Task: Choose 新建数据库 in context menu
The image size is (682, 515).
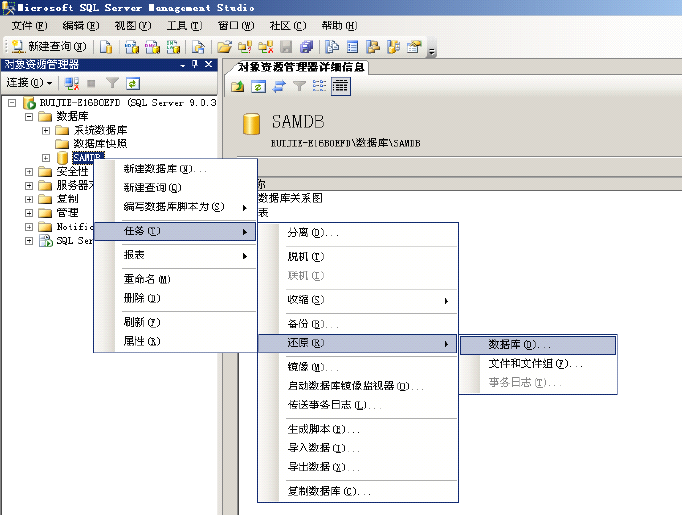Action: (x=175, y=169)
